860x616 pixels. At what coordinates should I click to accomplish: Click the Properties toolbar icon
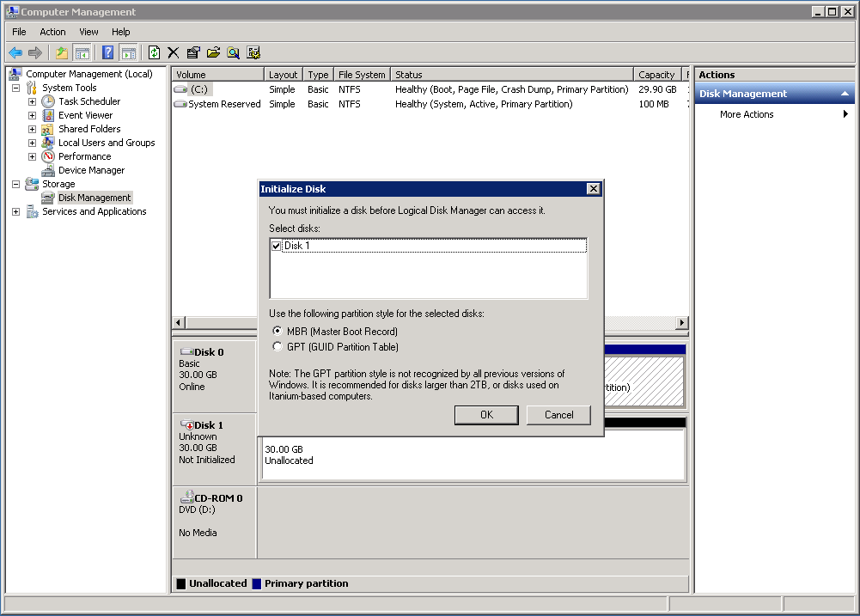193,52
